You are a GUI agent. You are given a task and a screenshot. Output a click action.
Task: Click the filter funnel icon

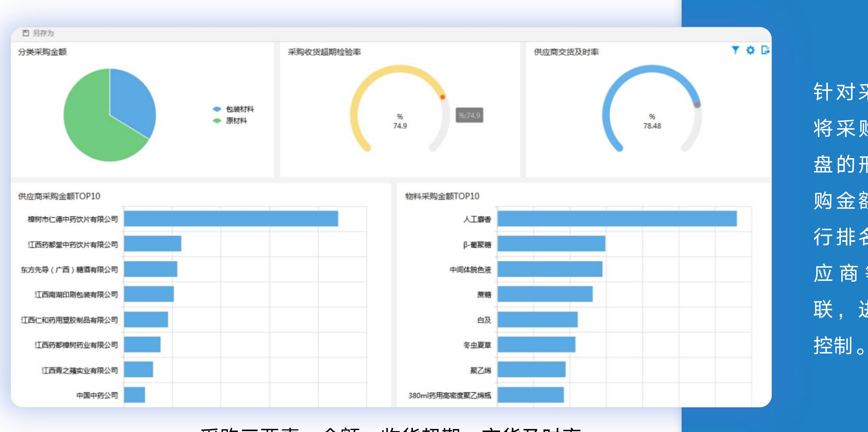(x=735, y=50)
